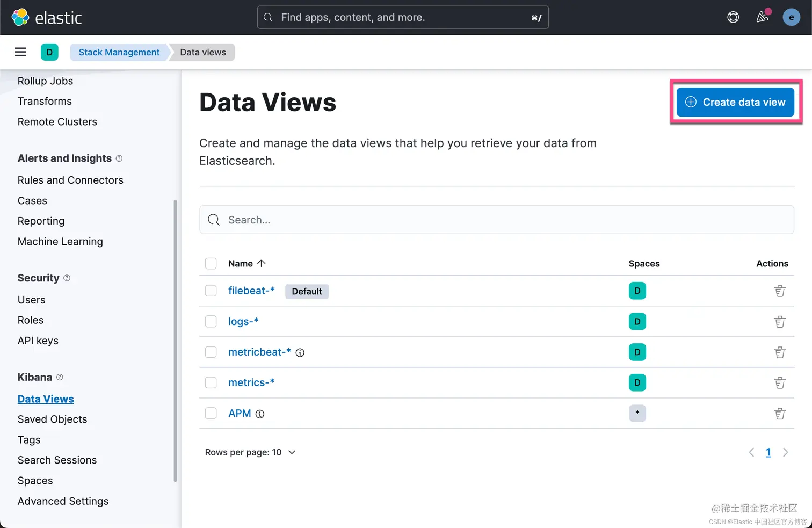The image size is (812, 528).
Task: Open the help menu lifebuoy icon
Action: coord(733,17)
